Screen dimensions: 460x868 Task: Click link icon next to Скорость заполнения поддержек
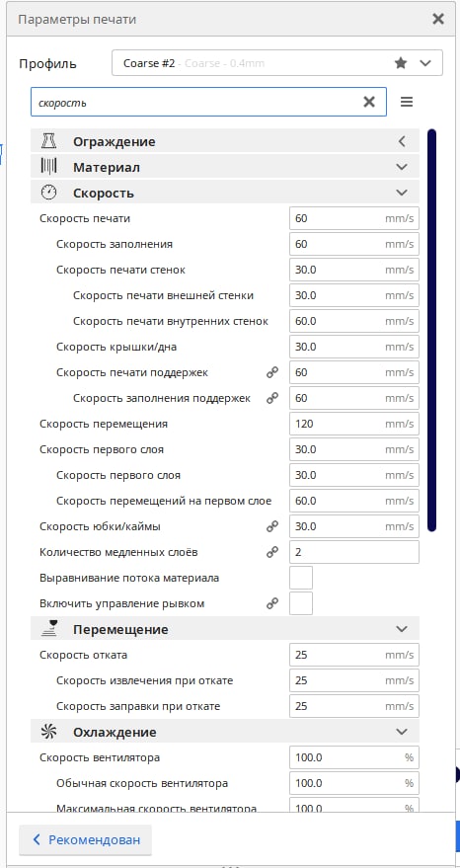pos(272,398)
